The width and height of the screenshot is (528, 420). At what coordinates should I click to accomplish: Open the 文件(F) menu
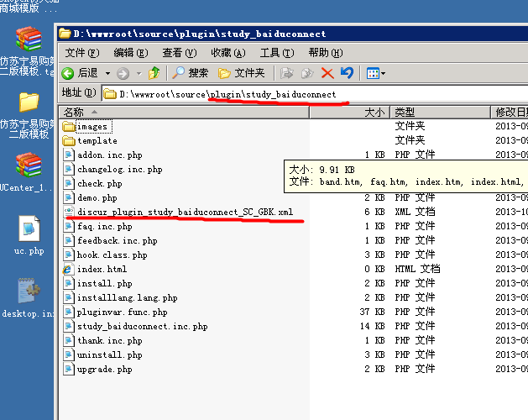[82, 53]
